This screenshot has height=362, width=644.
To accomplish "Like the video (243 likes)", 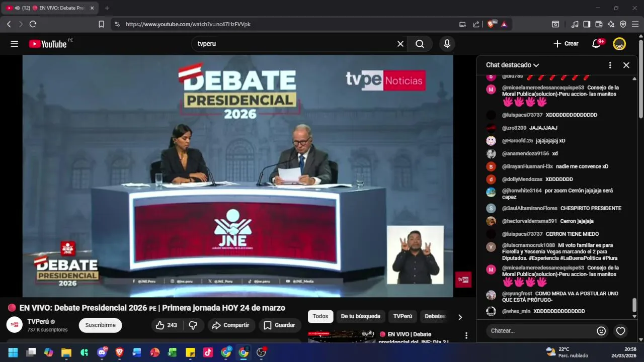I will (x=167, y=325).
